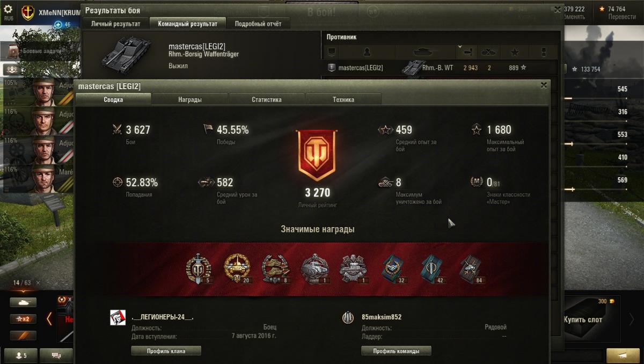Toggle the tank type carousel filter
The height and width of the screenshot is (364, 644).
pyautogui.click(x=23, y=302)
